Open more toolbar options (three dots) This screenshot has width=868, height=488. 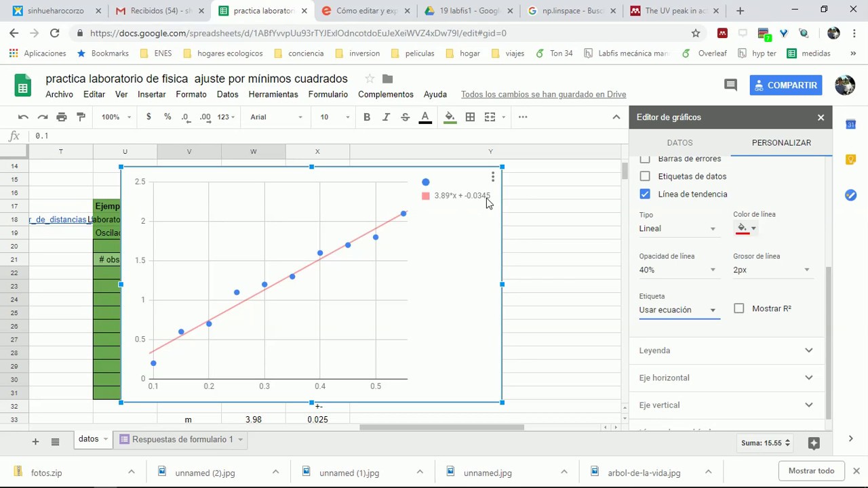tap(523, 117)
